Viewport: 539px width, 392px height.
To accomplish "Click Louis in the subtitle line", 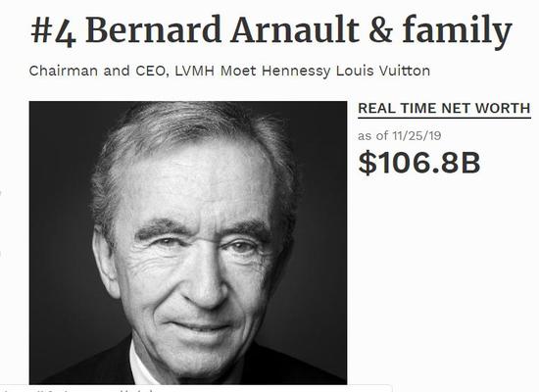I will pos(354,71).
